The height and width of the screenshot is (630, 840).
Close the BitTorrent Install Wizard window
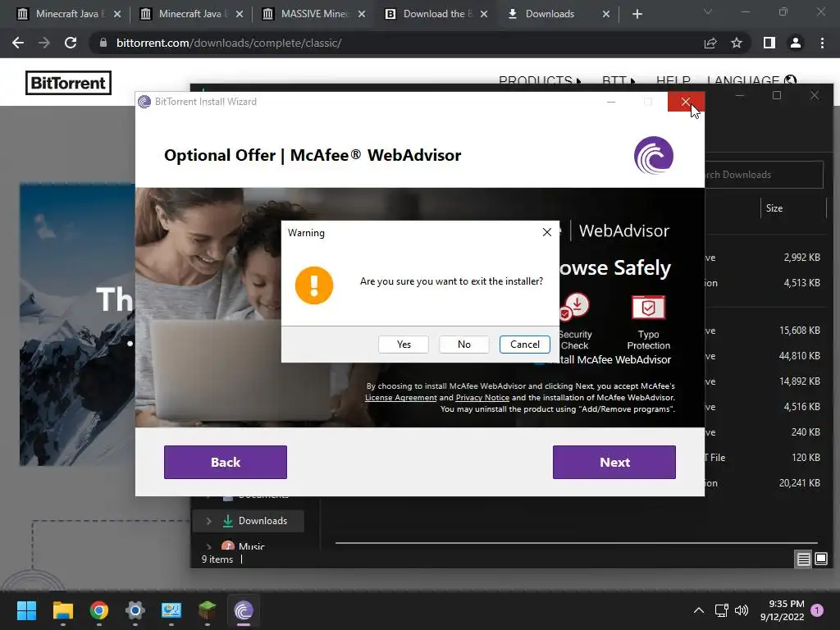[x=685, y=102]
